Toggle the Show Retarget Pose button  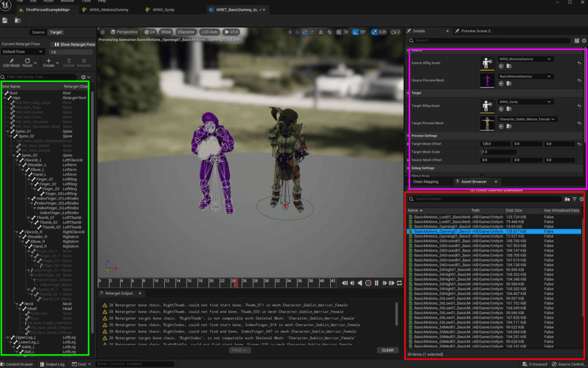tap(72, 44)
